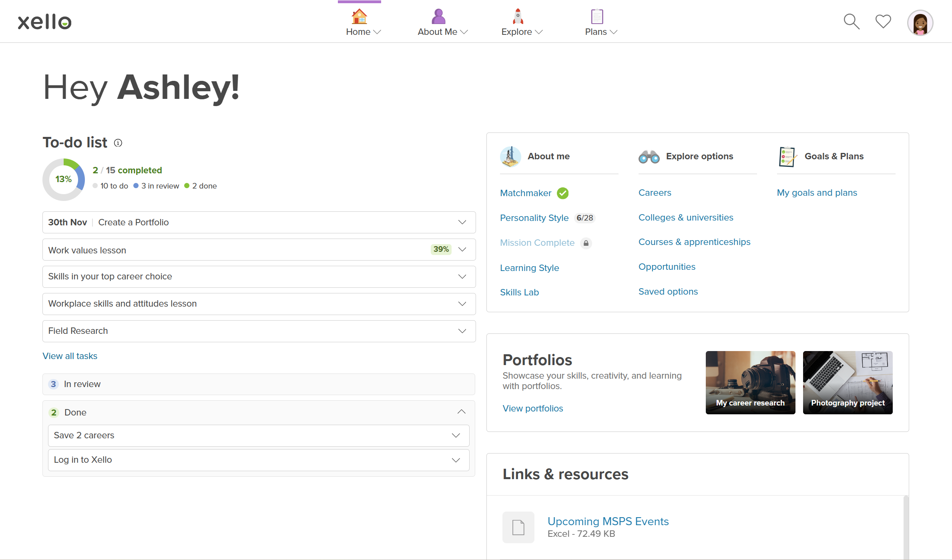
Task: Click the Matchmaker green checkmark
Action: pos(562,193)
